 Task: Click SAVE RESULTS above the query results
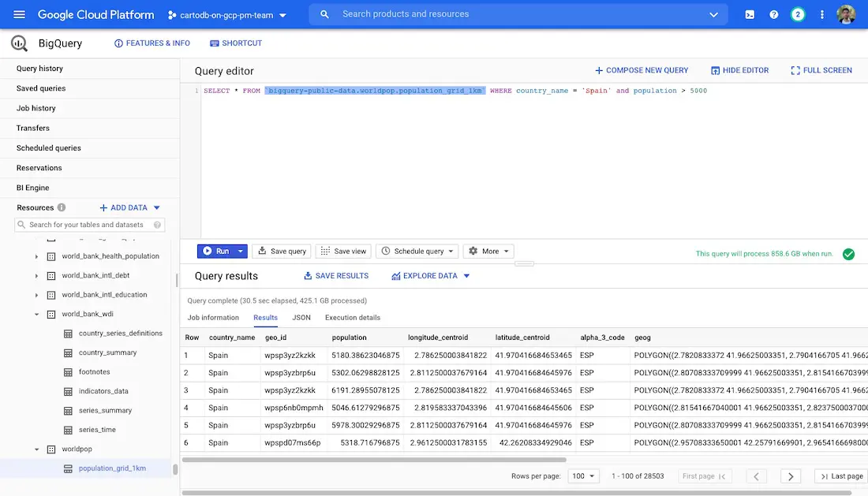pos(338,275)
